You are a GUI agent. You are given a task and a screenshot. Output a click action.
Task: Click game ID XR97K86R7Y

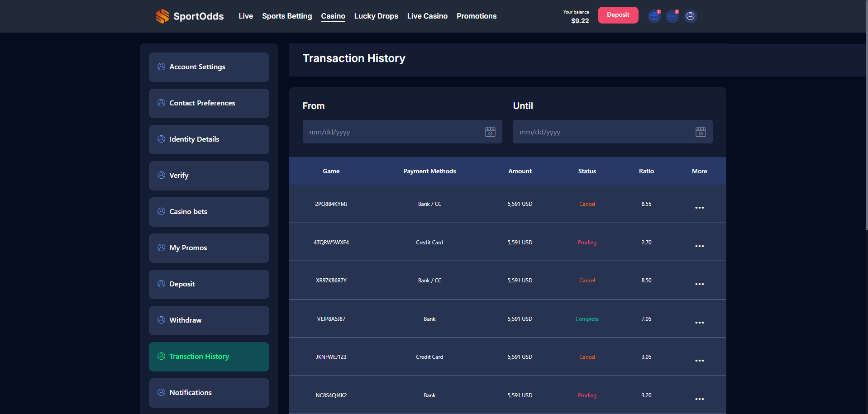click(331, 281)
